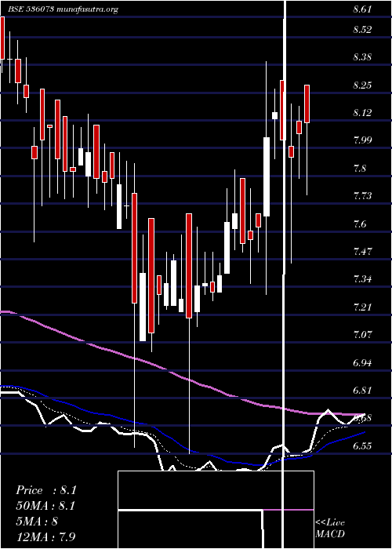
Task: Click the 7.34 price axis label
Action: click(x=362, y=279)
